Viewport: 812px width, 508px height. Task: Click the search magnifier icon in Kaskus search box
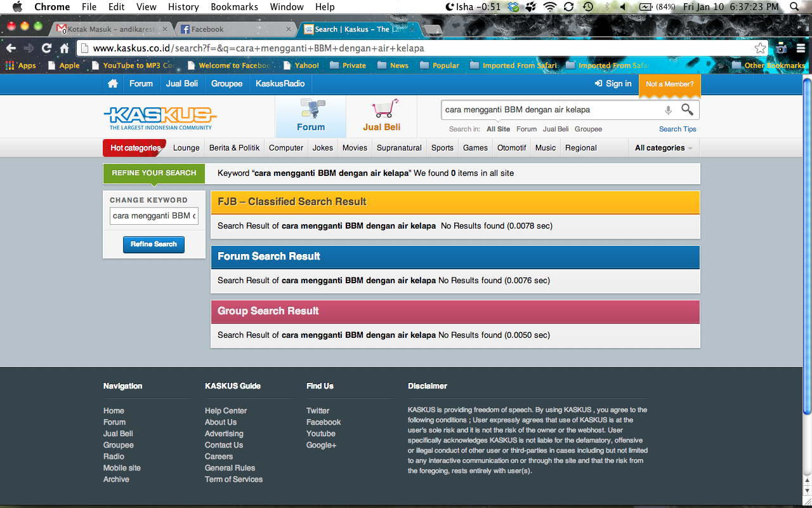[x=687, y=110]
